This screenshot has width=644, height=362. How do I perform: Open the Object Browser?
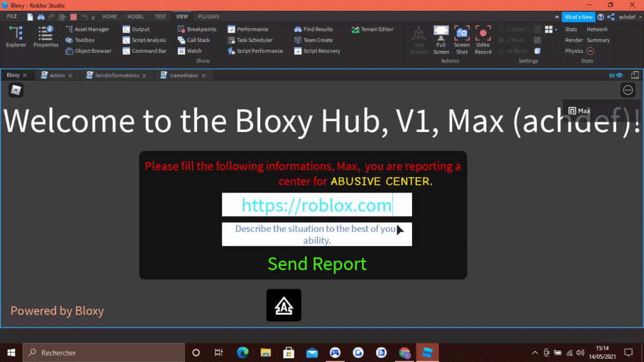[88, 51]
